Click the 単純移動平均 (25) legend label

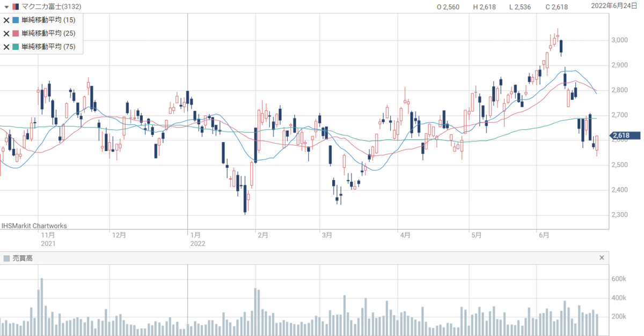(x=48, y=33)
